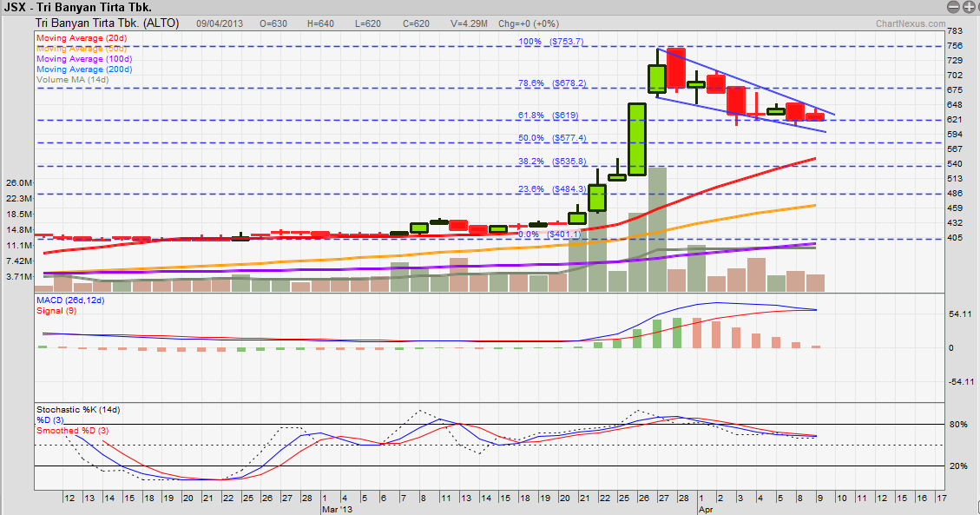The height and width of the screenshot is (515, 980).
Task: Click the zoom out minus icon
Action: pyautogui.click(x=955, y=6)
